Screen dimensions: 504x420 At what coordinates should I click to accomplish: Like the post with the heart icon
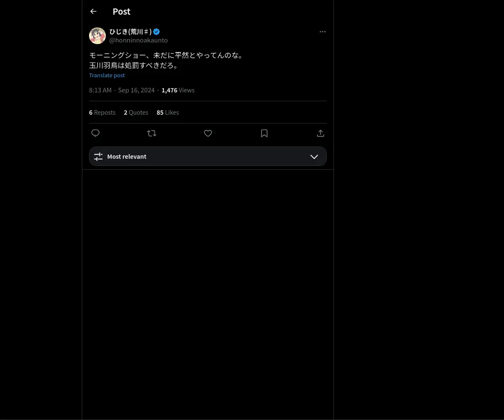click(208, 133)
